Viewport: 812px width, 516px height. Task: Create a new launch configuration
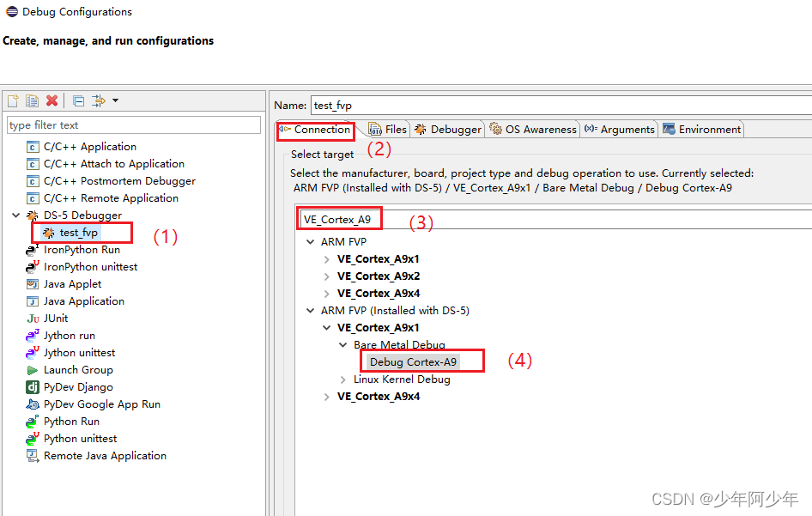tap(12, 100)
